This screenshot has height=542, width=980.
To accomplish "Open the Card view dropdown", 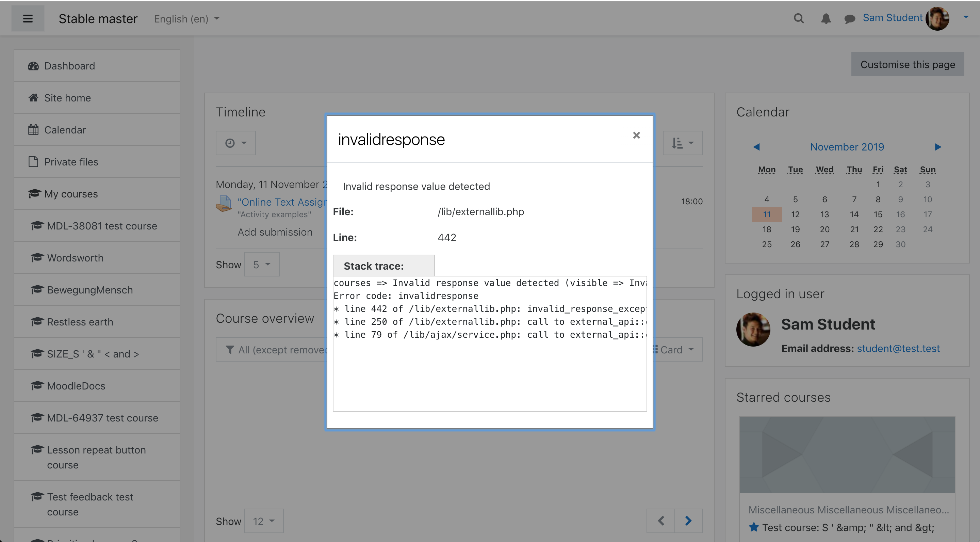I will pyautogui.click(x=677, y=349).
